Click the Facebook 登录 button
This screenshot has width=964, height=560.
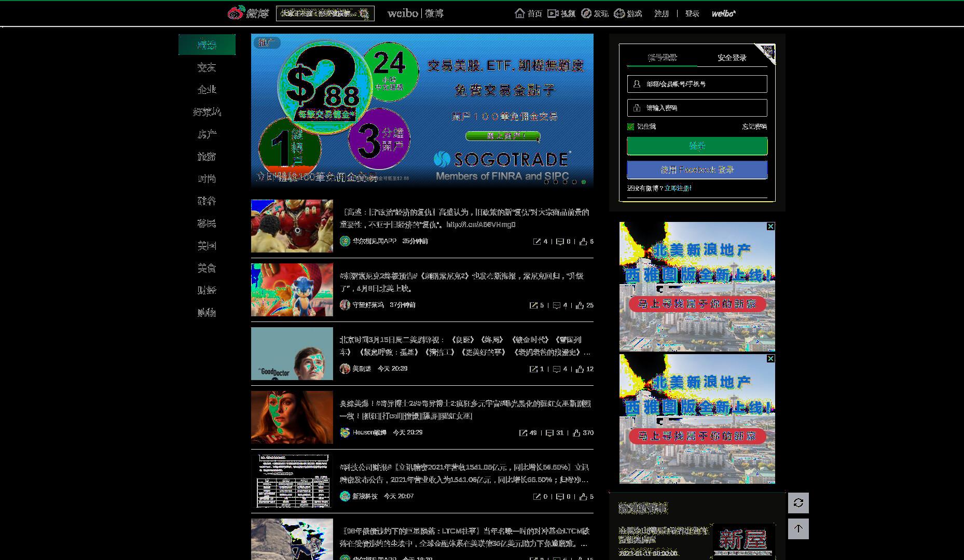[x=697, y=170]
